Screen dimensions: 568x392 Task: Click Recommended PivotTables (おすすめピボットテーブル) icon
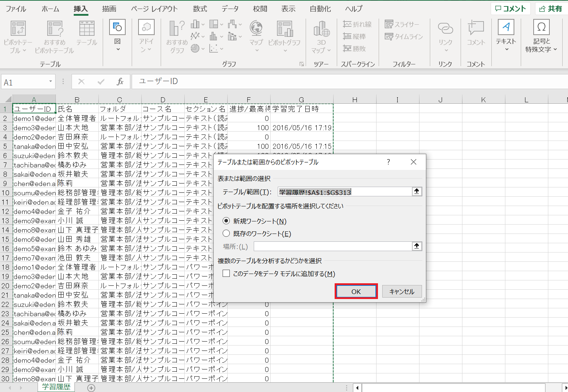pos(54,37)
